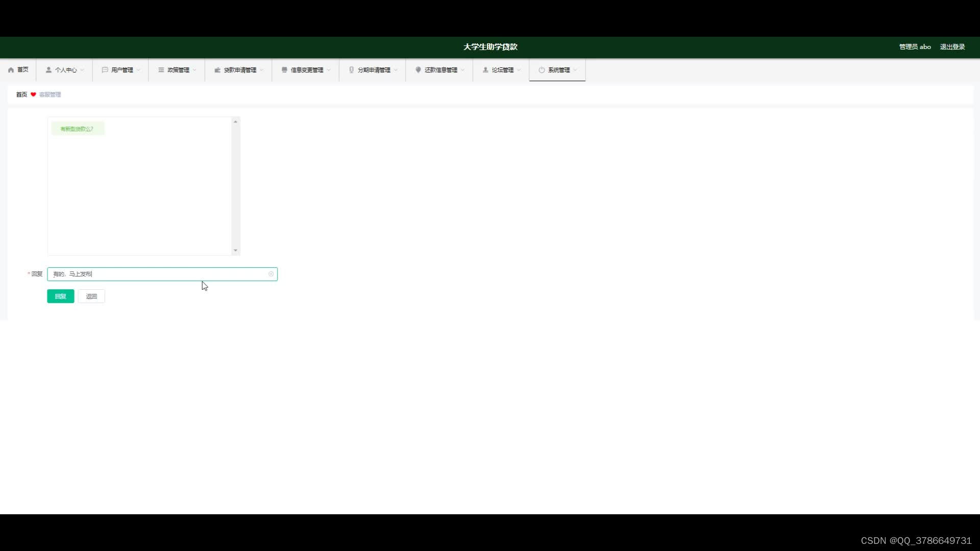Click the chat message 有新型贷款么?
This screenshot has width=980, height=551.
[78, 129]
